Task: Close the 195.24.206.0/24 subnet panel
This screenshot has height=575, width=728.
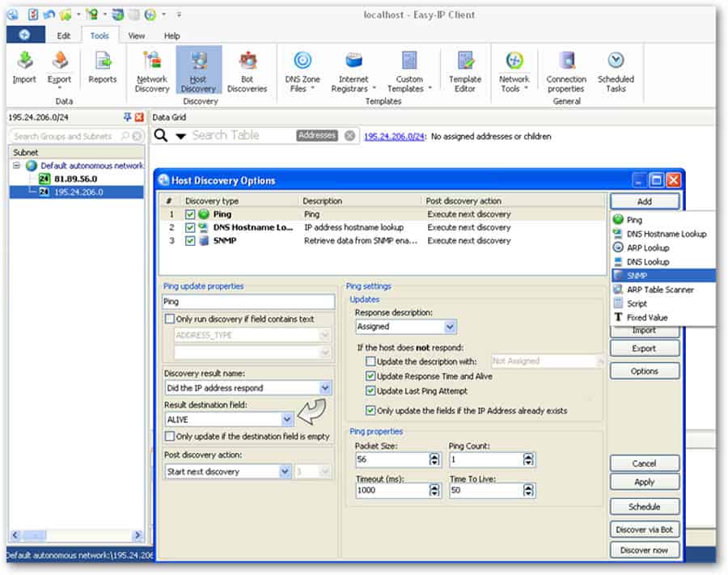Action: click(x=139, y=117)
